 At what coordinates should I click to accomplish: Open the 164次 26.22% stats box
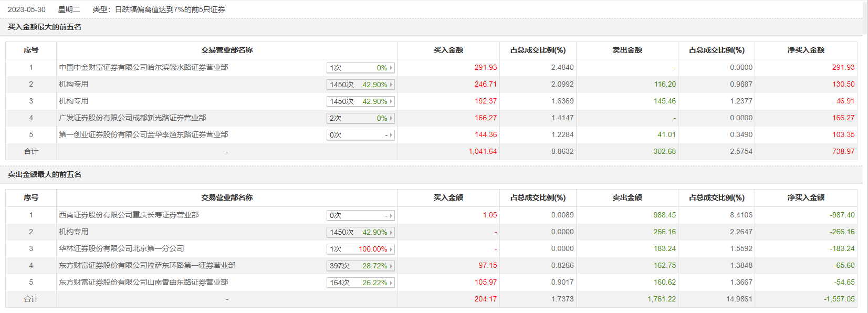(x=360, y=283)
